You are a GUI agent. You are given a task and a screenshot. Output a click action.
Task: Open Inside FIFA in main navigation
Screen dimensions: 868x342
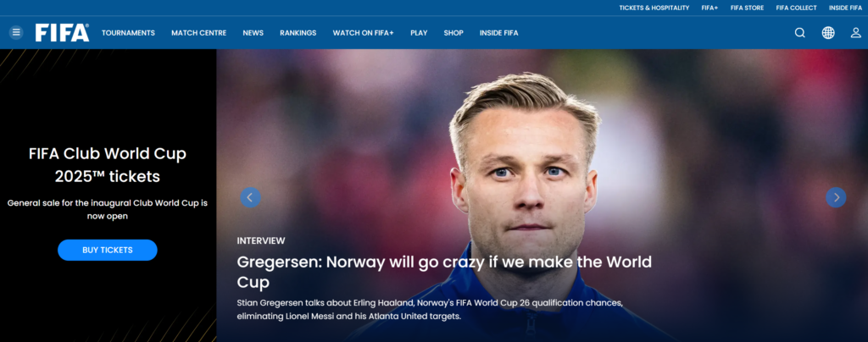[x=498, y=33]
